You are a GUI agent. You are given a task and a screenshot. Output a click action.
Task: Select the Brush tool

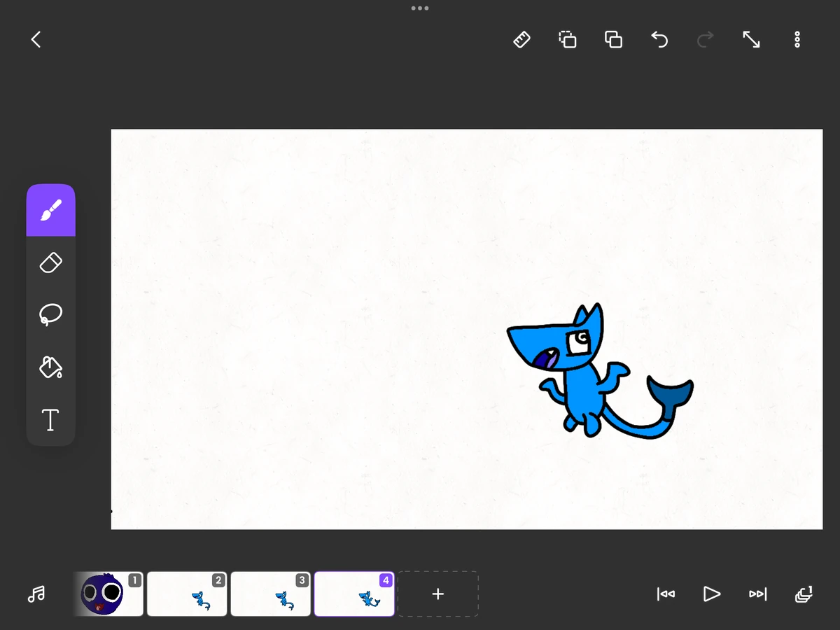pyautogui.click(x=50, y=209)
